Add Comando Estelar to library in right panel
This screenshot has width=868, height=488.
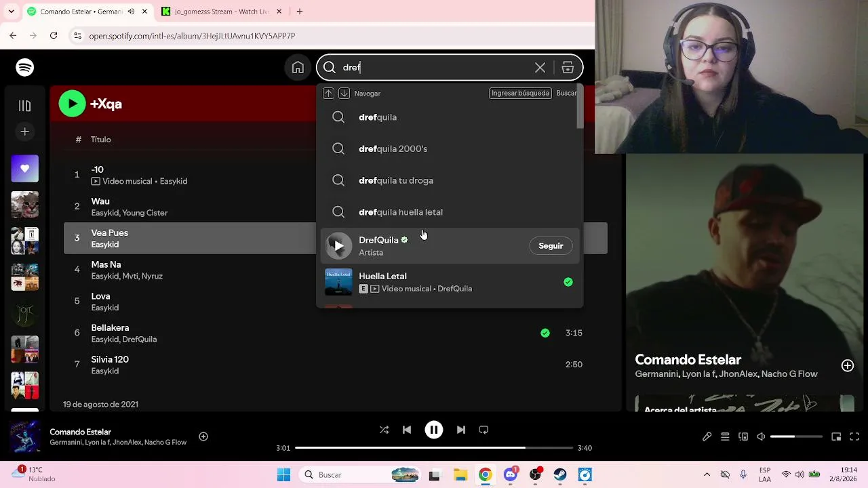point(848,366)
